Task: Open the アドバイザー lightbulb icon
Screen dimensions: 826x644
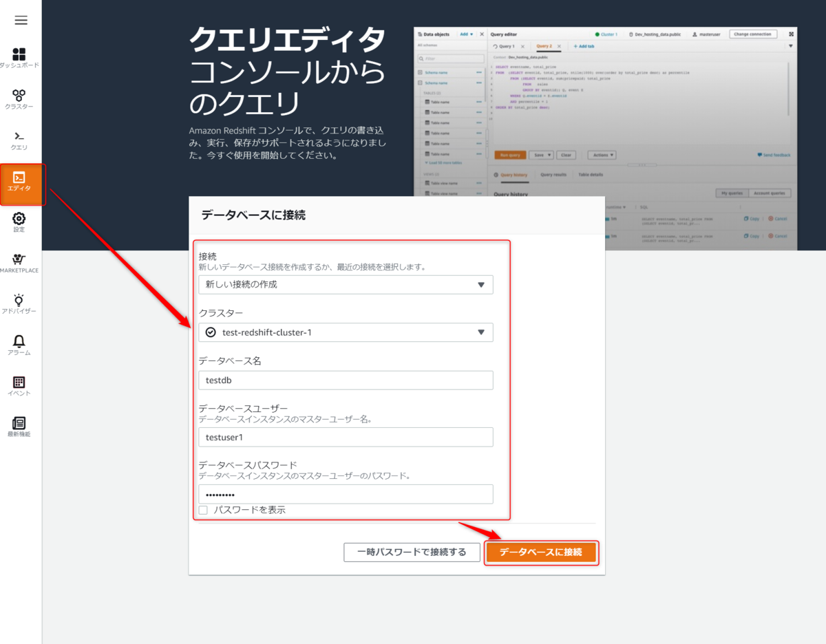Action: tap(19, 300)
